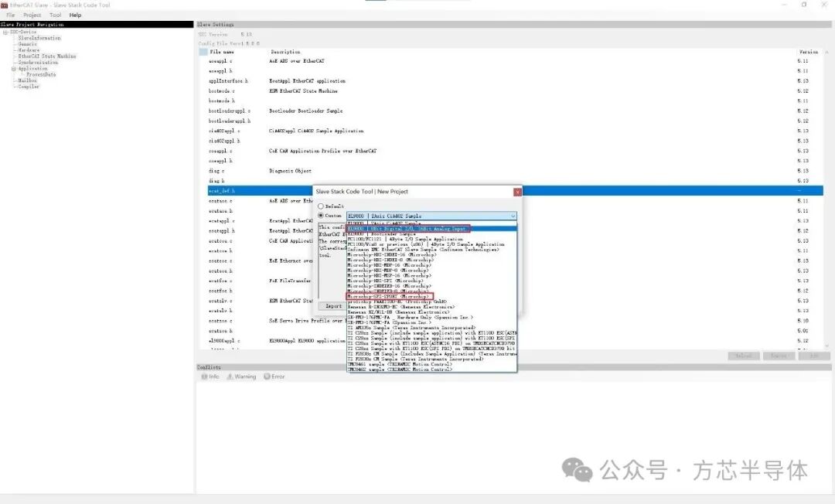Choose Infineon XMC EtherCAT Slave Sample option
The image size is (835, 504).
point(431,249)
